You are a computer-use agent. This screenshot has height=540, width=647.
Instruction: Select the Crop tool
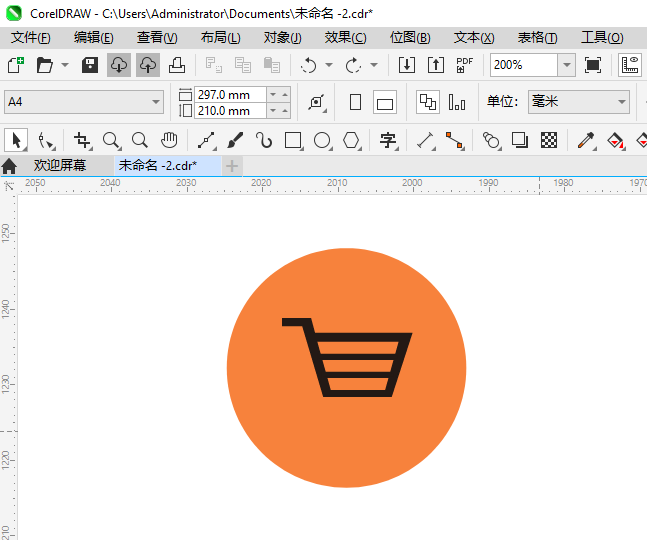tap(82, 140)
